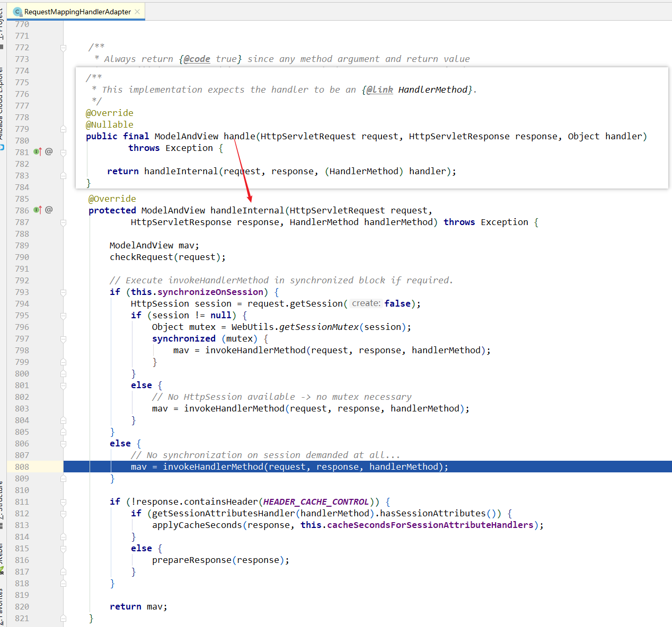Click the fold end marker on line 817

click(x=63, y=572)
